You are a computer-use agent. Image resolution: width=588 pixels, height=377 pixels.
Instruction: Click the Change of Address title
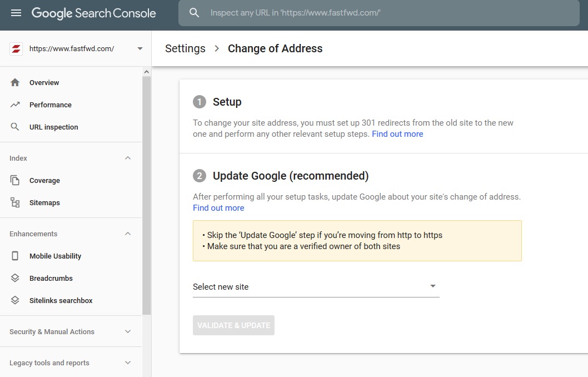(x=275, y=49)
